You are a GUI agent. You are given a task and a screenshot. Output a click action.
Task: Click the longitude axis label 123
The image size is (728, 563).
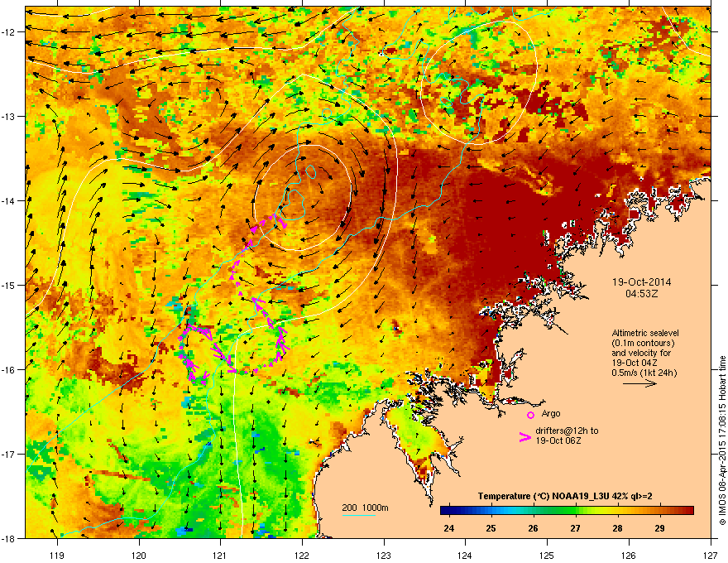tap(384, 555)
